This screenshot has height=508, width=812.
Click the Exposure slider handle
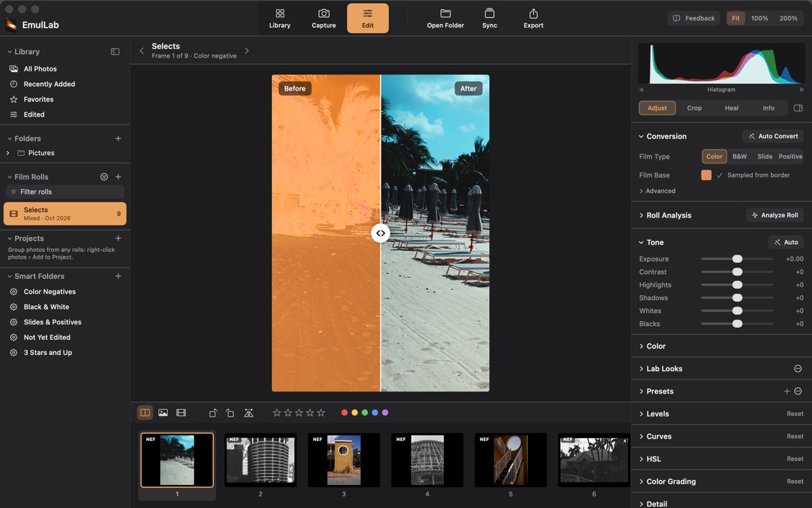click(x=738, y=259)
